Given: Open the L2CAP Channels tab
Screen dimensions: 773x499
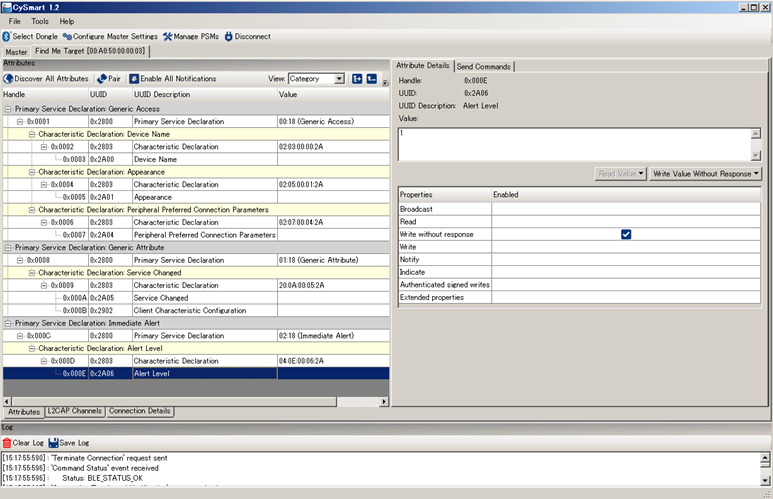Looking at the screenshot, I should coord(74,411).
